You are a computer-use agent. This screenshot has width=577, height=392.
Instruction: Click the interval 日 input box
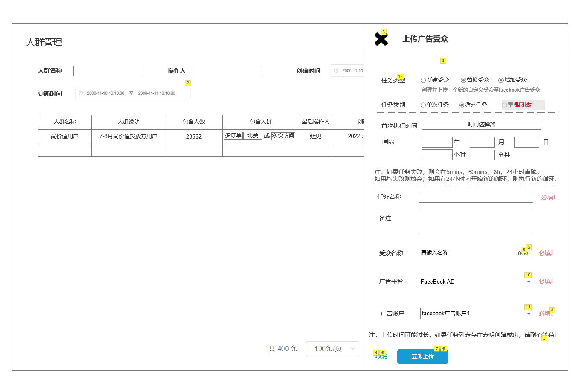527,142
